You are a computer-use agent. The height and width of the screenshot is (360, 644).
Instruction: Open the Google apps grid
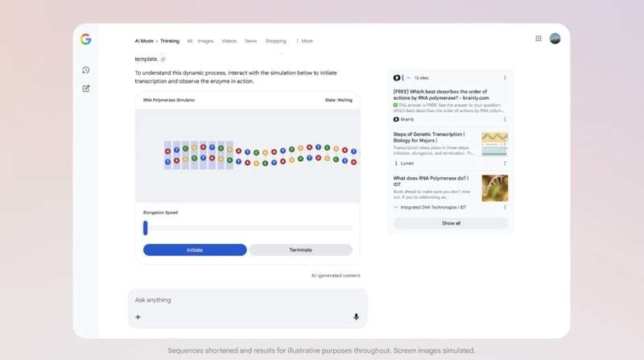tap(539, 39)
